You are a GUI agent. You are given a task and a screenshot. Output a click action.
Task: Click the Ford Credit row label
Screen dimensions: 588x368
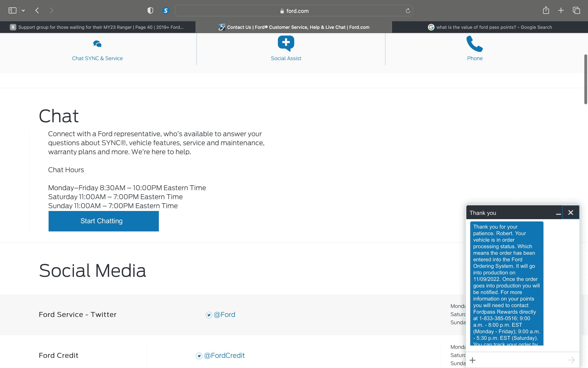click(59, 355)
